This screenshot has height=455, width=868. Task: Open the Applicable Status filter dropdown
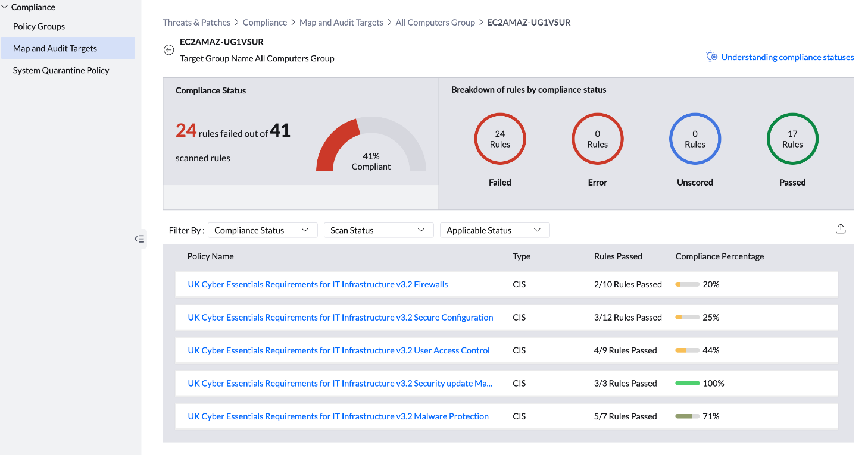coord(494,230)
